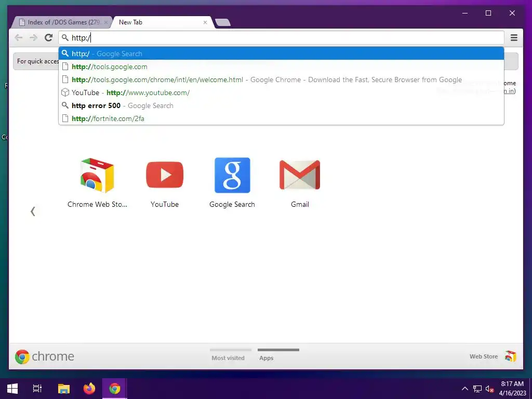Launch the YouTube app icon
Screen dimensions: 532x399
pos(165,175)
